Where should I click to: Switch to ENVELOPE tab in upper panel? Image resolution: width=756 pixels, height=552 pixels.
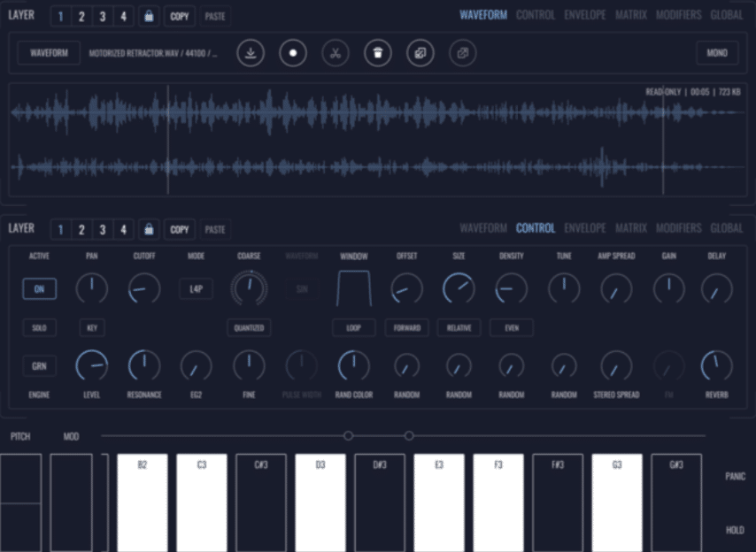tap(585, 15)
